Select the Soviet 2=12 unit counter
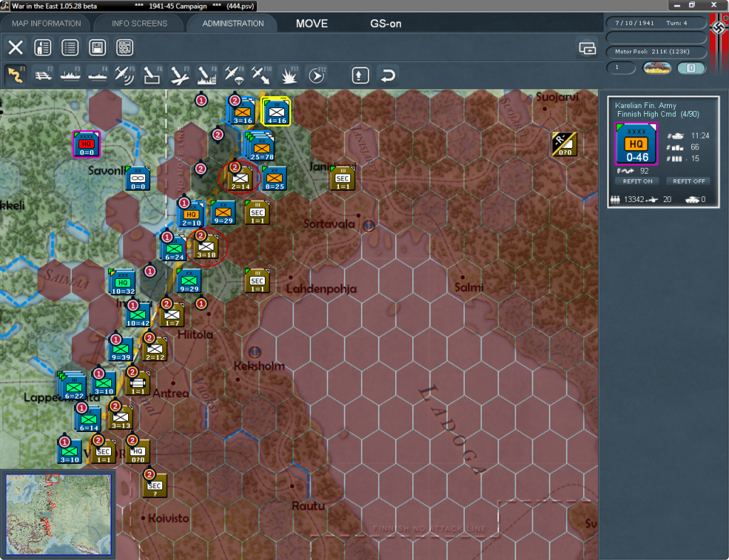The height and width of the screenshot is (560, 729). point(154,349)
